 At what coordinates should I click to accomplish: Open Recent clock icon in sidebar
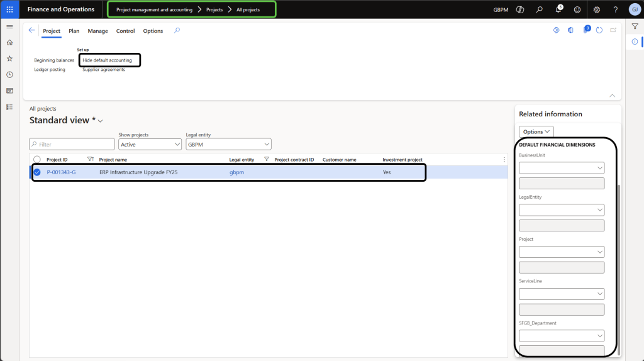(x=9, y=75)
